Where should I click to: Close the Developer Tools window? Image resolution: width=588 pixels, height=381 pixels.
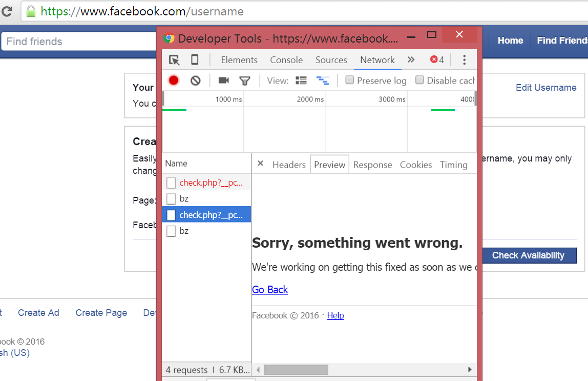pyautogui.click(x=459, y=34)
